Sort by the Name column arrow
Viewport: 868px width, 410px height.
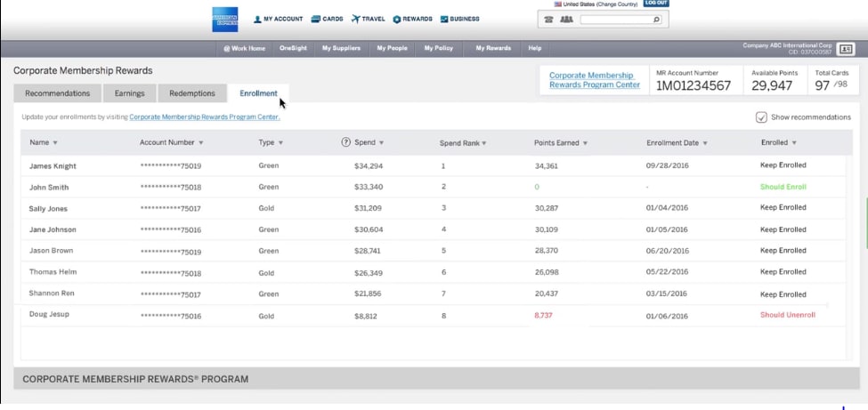pos(55,143)
